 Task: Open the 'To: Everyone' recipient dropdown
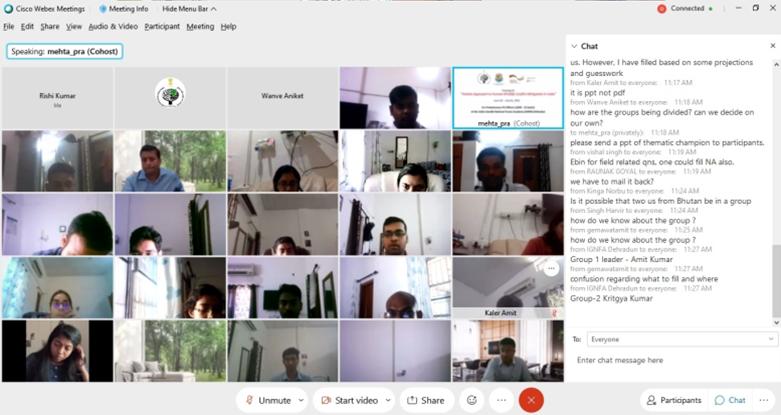[681, 339]
